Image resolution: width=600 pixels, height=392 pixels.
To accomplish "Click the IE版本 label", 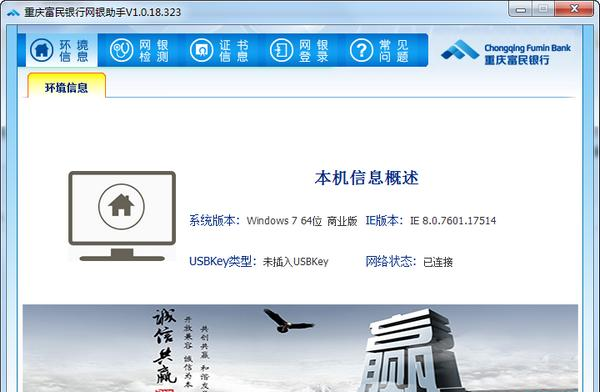I will tap(384, 220).
